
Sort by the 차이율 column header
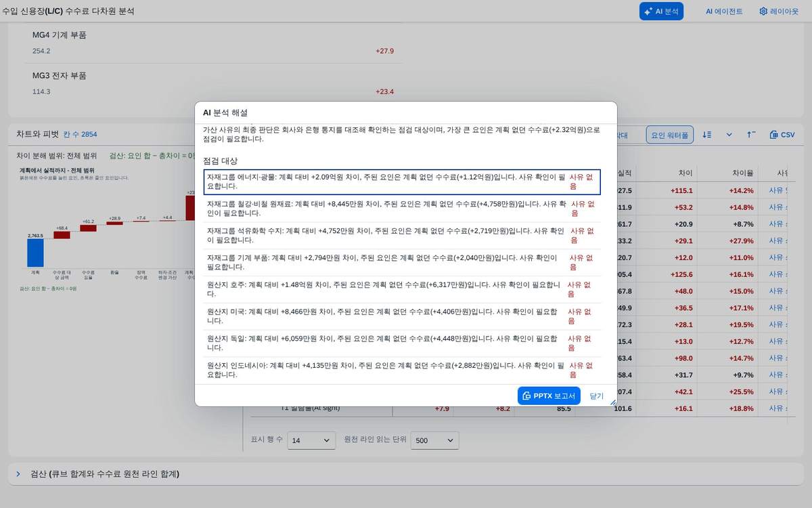coord(743,173)
